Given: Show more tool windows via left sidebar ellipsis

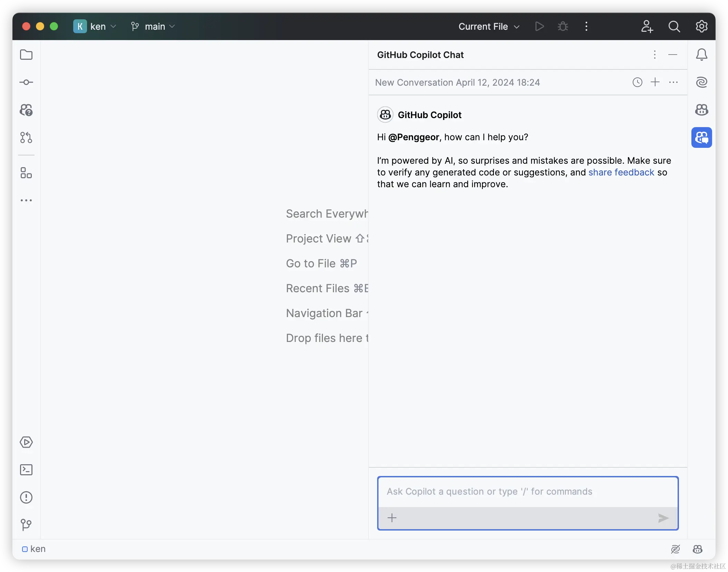Looking at the screenshot, I should click(26, 200).
